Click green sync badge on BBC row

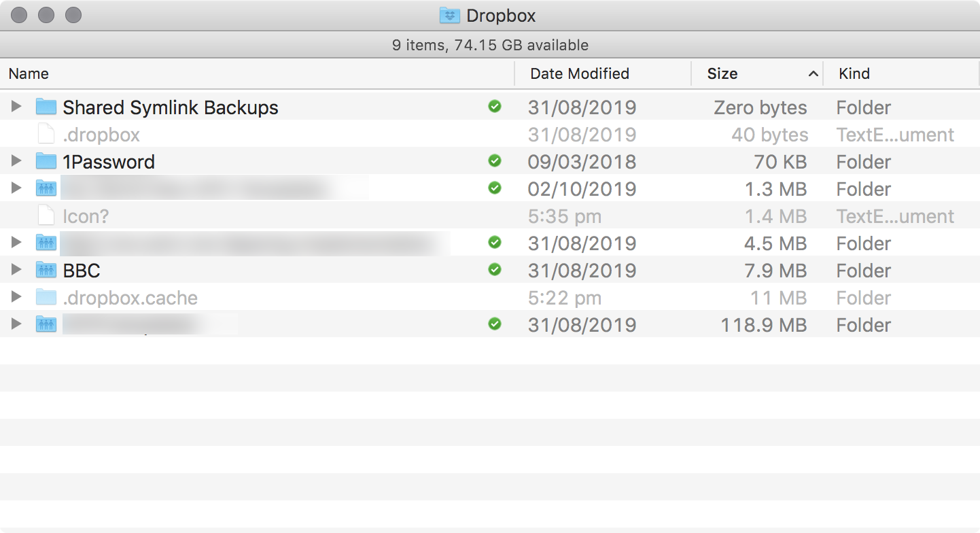point(495,269)
